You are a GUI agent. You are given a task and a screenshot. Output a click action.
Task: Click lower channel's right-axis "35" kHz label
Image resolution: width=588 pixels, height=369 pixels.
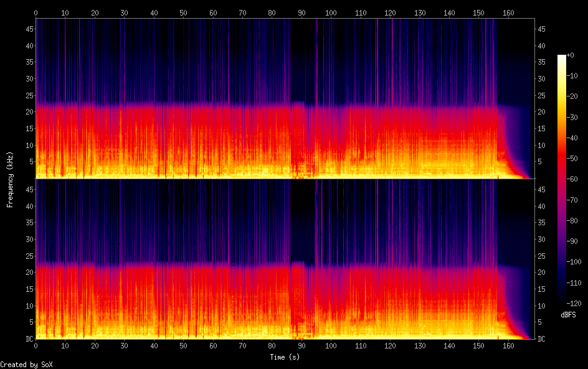click(x=541, y=223)
